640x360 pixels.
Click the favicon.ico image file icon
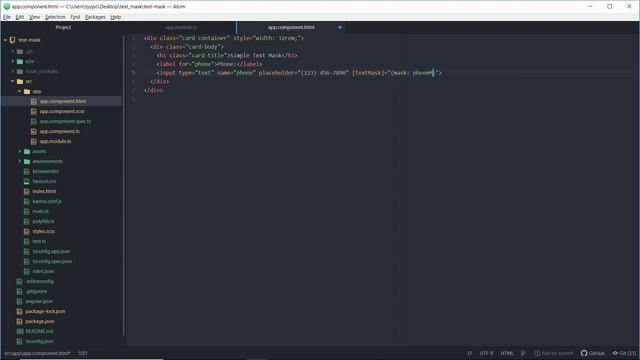pos(27,181)
